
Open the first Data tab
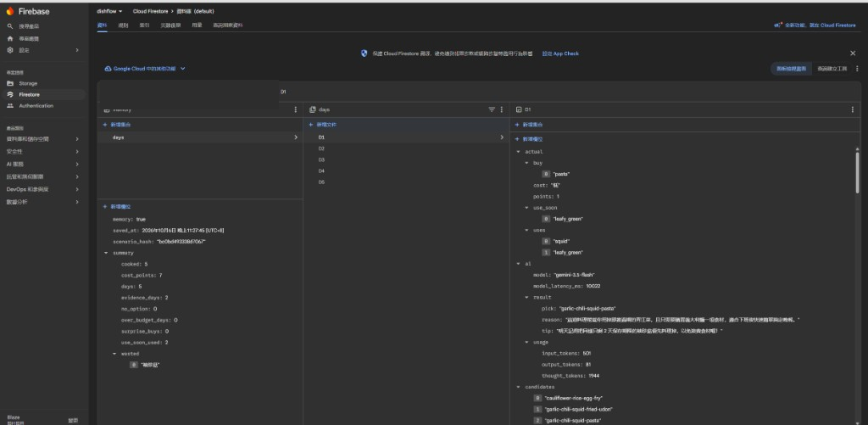(102, 25)
